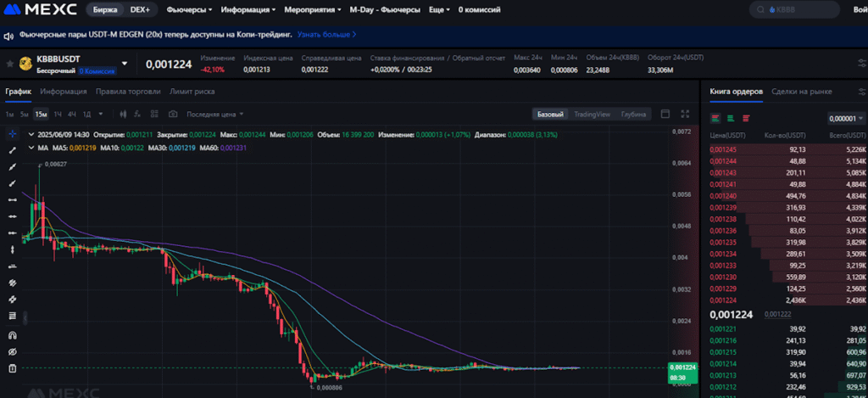
Task: Select the 1Ч timeframe interval
Action: [58, 114]
